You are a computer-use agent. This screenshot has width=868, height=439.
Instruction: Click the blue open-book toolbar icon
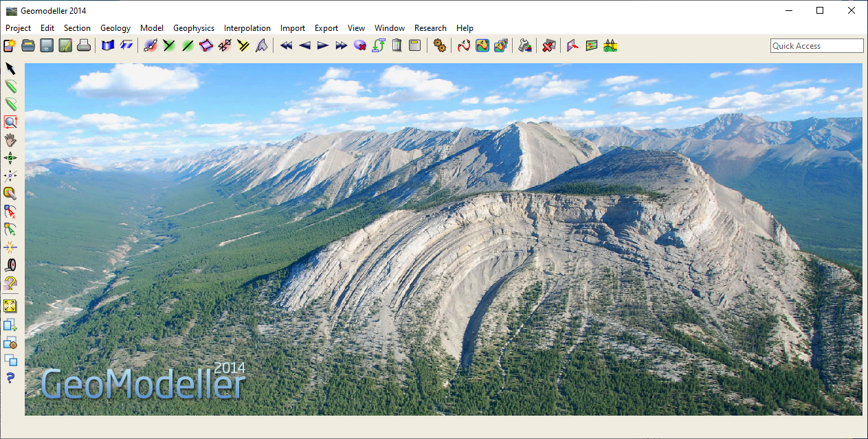[x=108, y=46]
